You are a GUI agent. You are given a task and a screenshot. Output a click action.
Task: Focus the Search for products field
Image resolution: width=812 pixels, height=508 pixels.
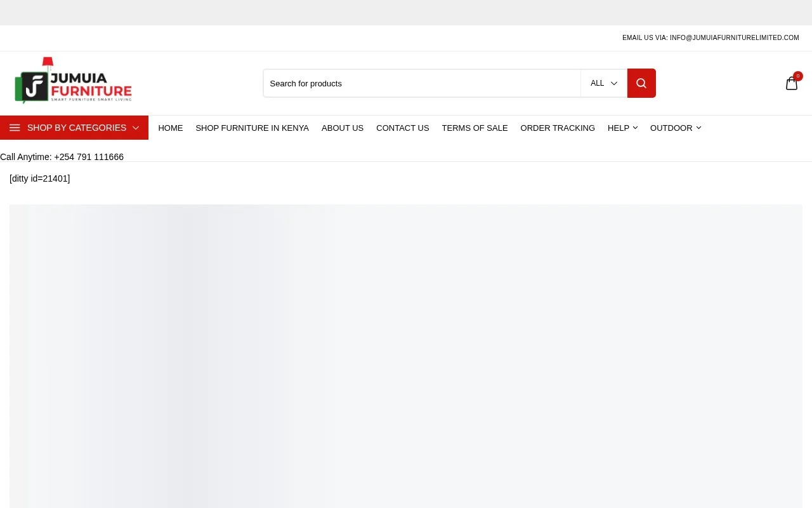422,83
